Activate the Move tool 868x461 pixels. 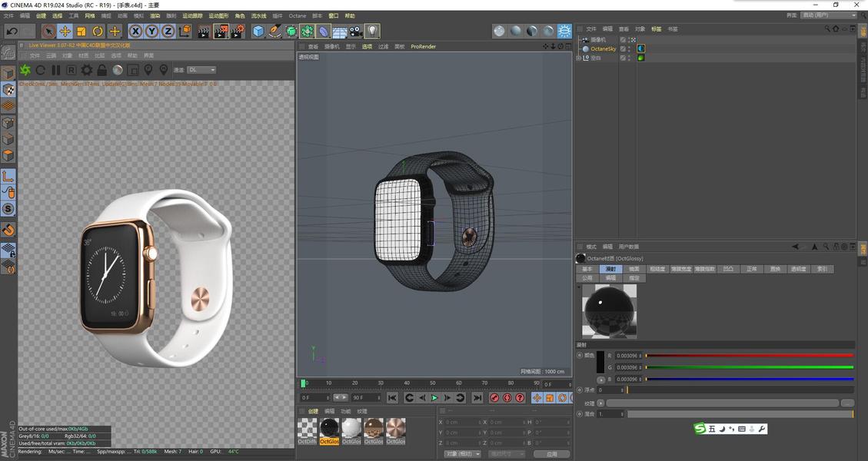(x=65, y=31)
